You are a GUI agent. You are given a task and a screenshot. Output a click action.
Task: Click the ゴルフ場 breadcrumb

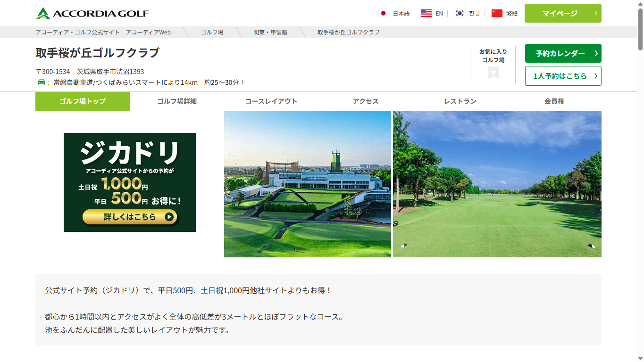click(x=212, y=32)
